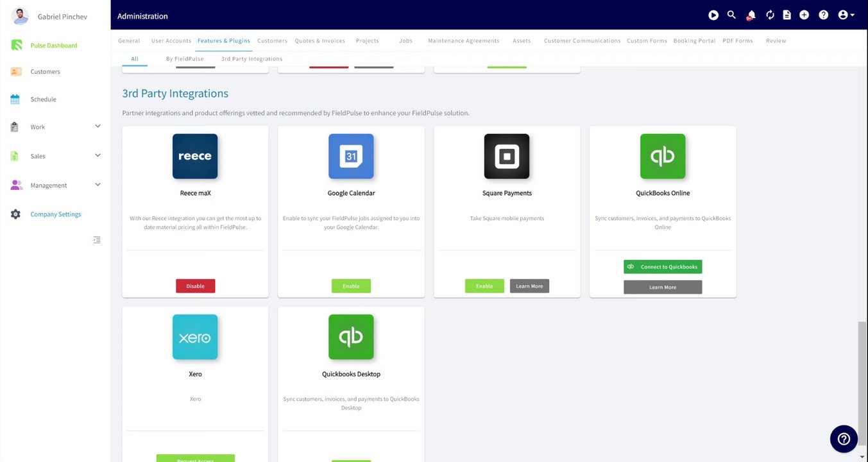868x462 pixels.
Task: Select the All filter sub-tab
Action: (x=135, y=58)
